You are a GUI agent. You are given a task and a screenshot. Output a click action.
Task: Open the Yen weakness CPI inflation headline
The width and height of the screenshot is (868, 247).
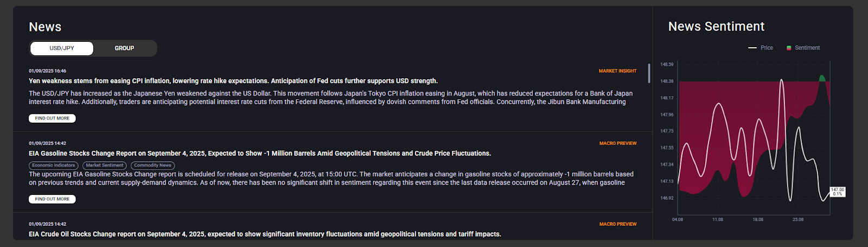coord(233,81)
